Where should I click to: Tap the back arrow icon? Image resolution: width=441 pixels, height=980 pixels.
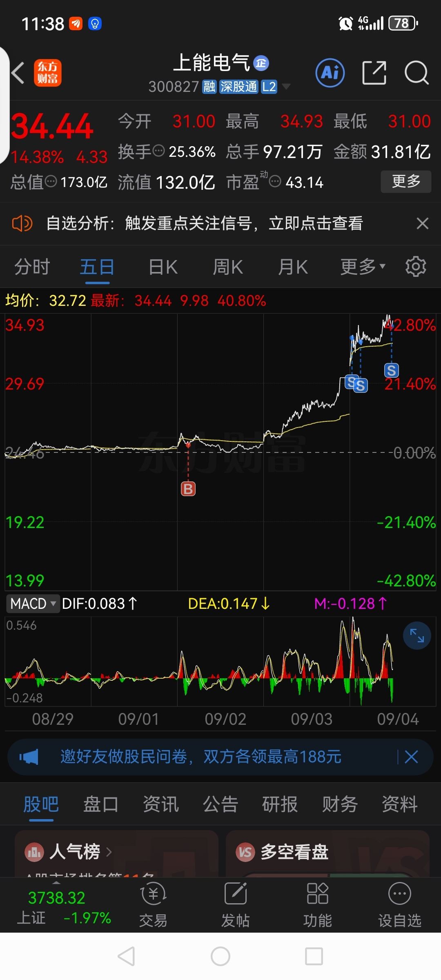[18, 73]
